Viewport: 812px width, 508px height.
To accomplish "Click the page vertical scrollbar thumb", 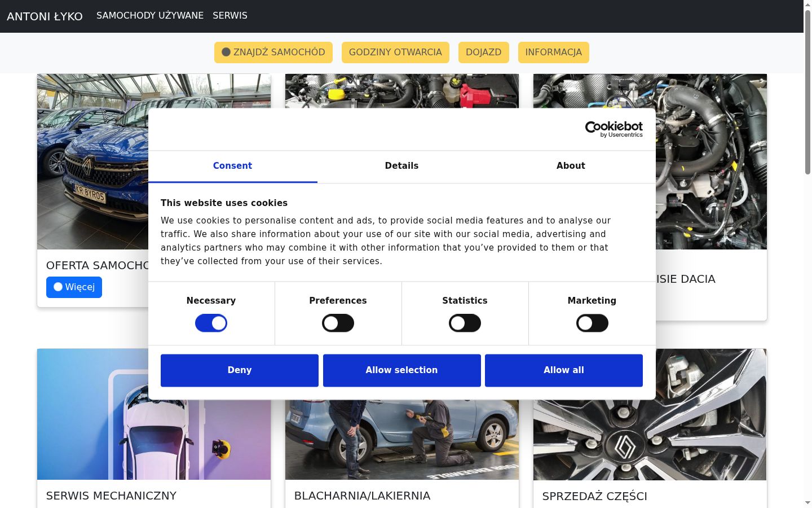I will (x=807, y=93).
